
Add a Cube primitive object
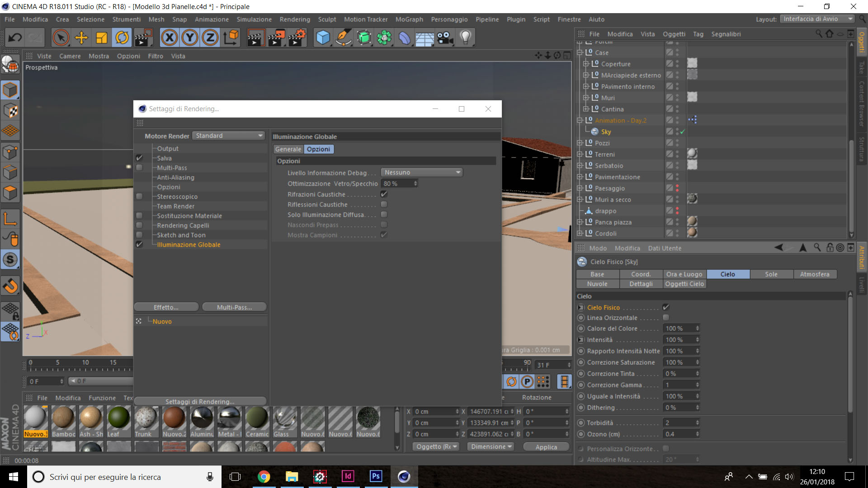pyautogui.click(x=323, y=38)
